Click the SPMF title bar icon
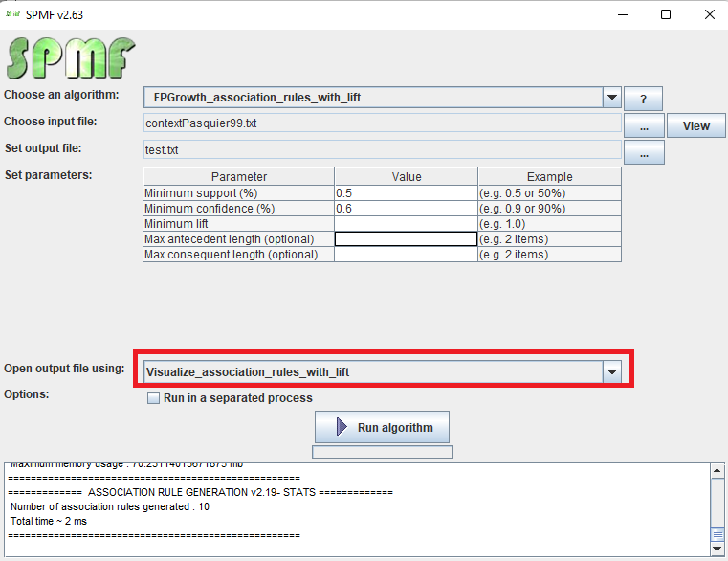Screen dimensions: 728x561 [x=14, y=14]
